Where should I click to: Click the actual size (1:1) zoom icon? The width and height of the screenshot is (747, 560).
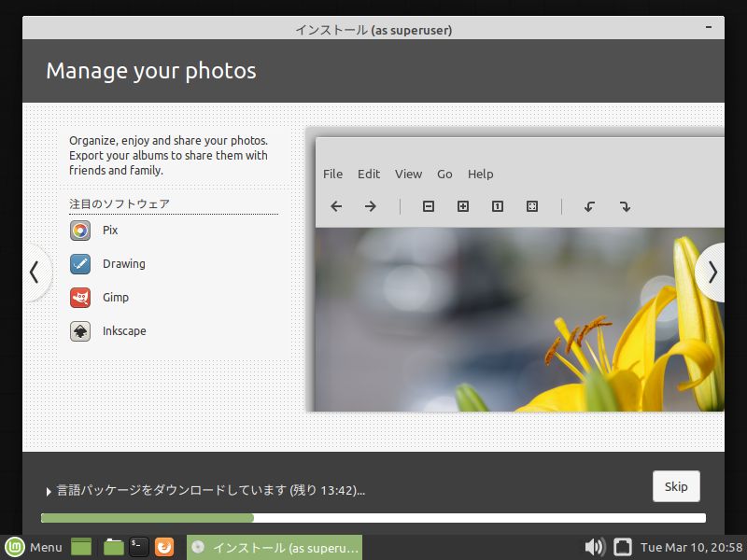[498, 206]
